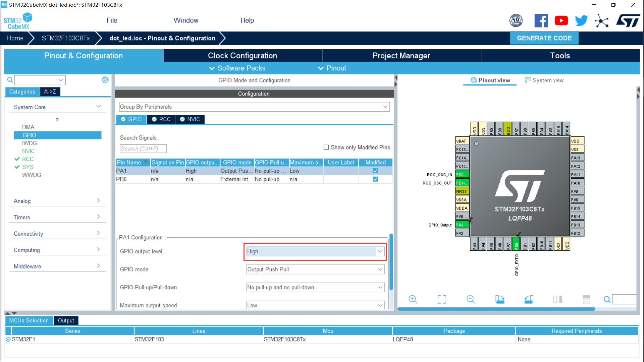644x362 pixels.
Task: Open Software Packs dropdown menu
Action: 237,68
